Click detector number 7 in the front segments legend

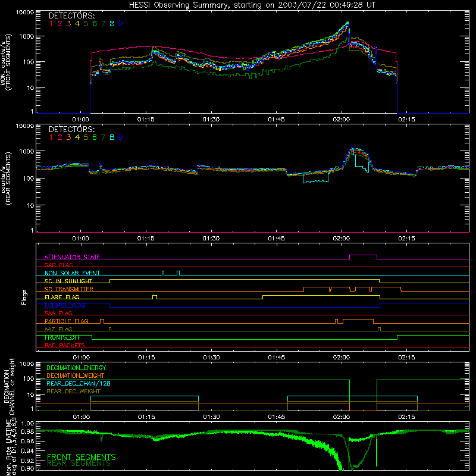[103, 23]
